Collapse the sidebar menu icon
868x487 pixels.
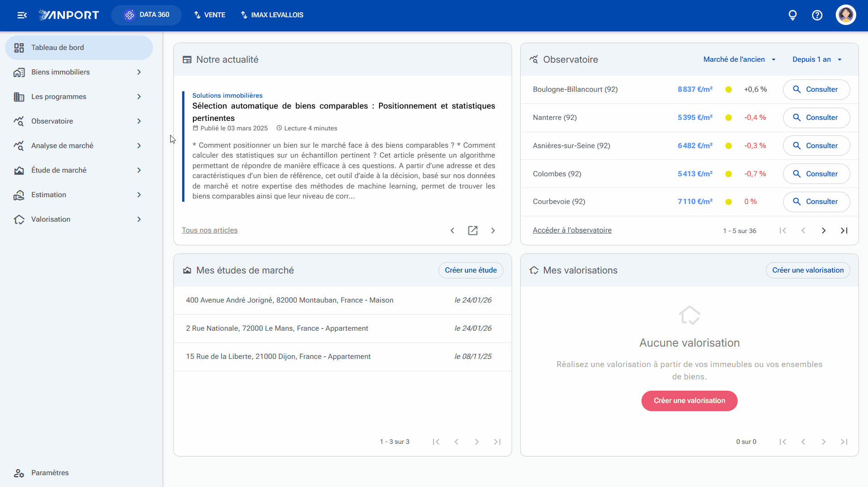point(22,15)
